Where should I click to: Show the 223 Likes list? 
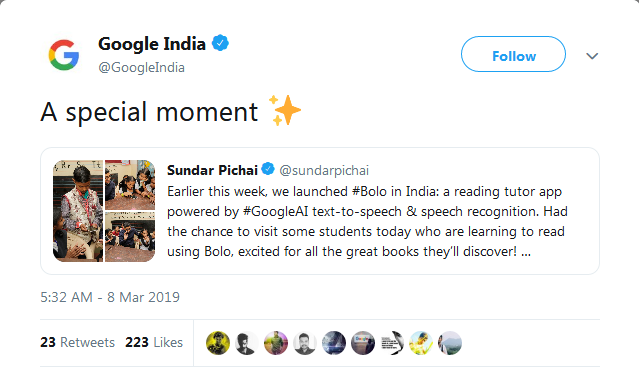(154, 342)
